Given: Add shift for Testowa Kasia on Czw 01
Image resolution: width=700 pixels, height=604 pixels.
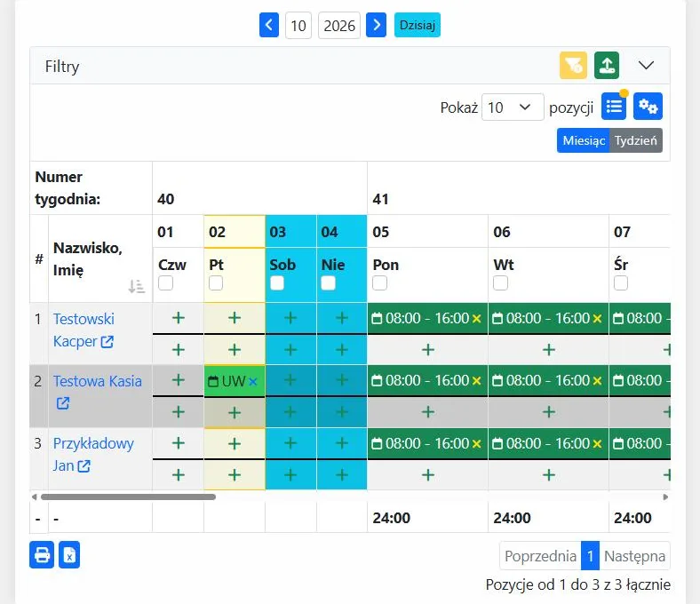Looking at the screenshot, I should (x=179, y=380).
